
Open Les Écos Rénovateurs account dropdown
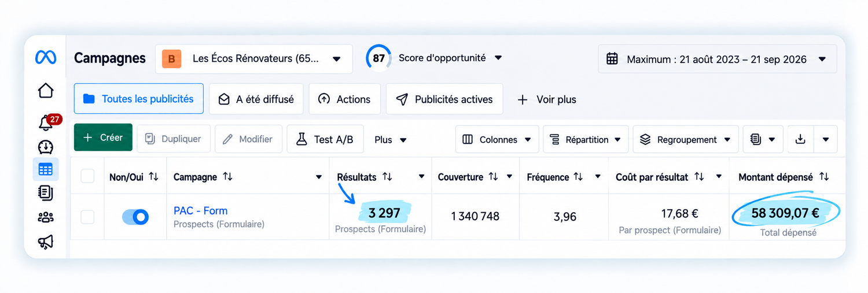pyautogui.click(x=253, y=59)
